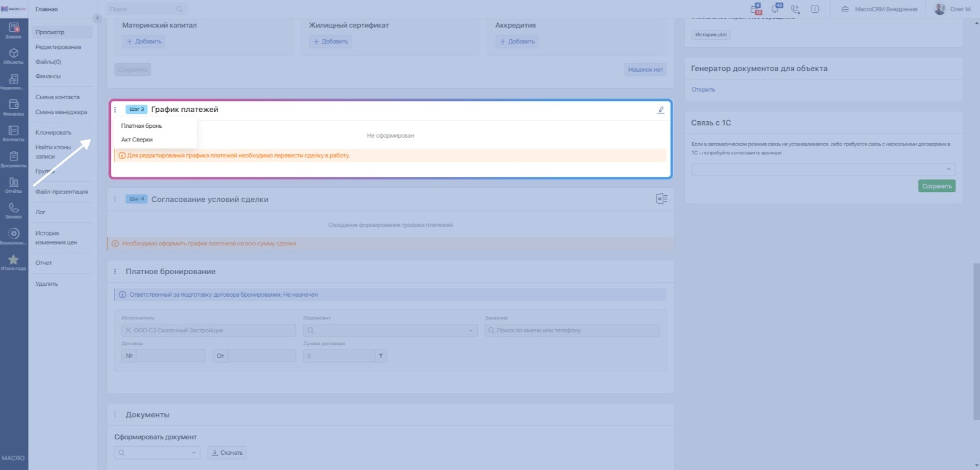This screenshot has height=470, width=980.
Task: Open the Заявки section in the sidebar
Action: 13,29
